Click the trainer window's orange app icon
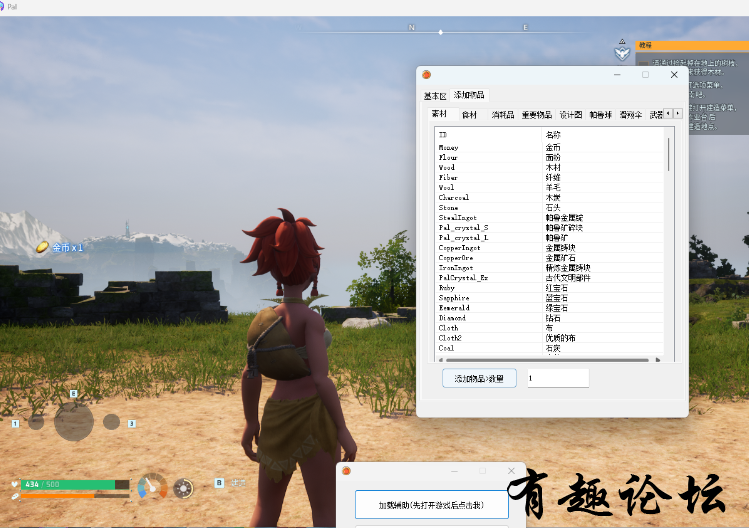This screenshot has width=749, height=528. pyautogui.click(x=427, y=75)
